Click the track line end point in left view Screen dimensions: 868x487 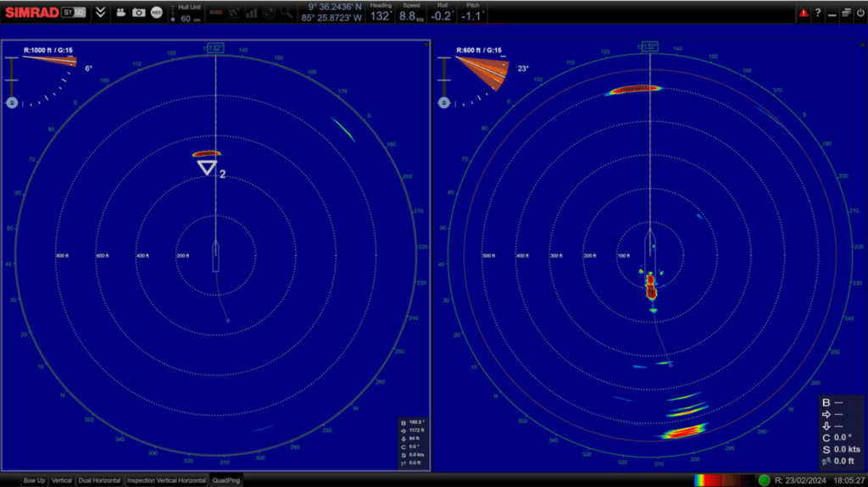point(227,320)
